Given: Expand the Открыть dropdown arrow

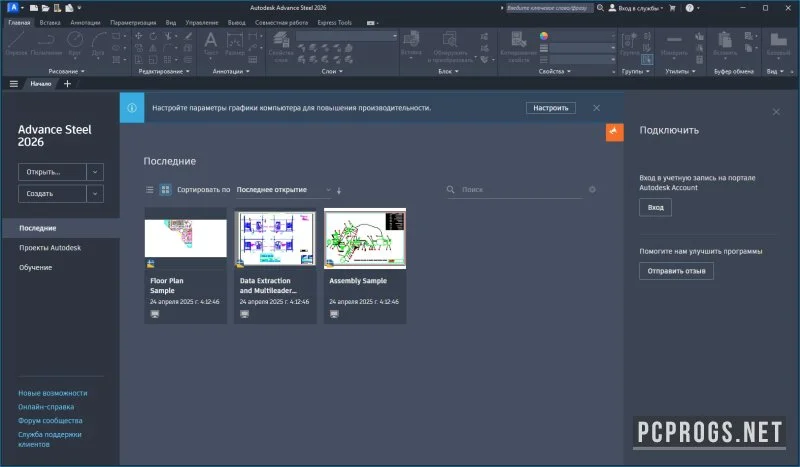Looking at the screenshot, I should [95, 172].
